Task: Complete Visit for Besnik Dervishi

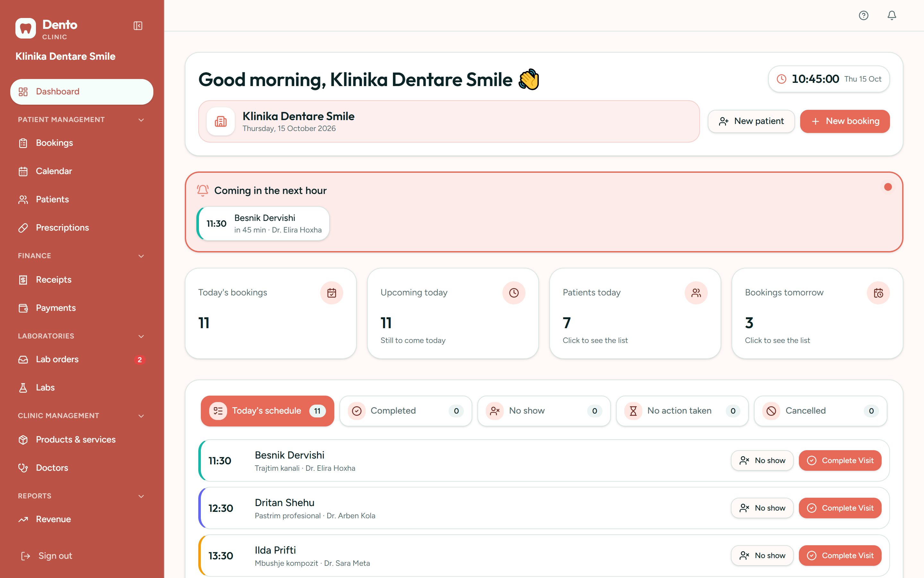Action: pos(840,461)
